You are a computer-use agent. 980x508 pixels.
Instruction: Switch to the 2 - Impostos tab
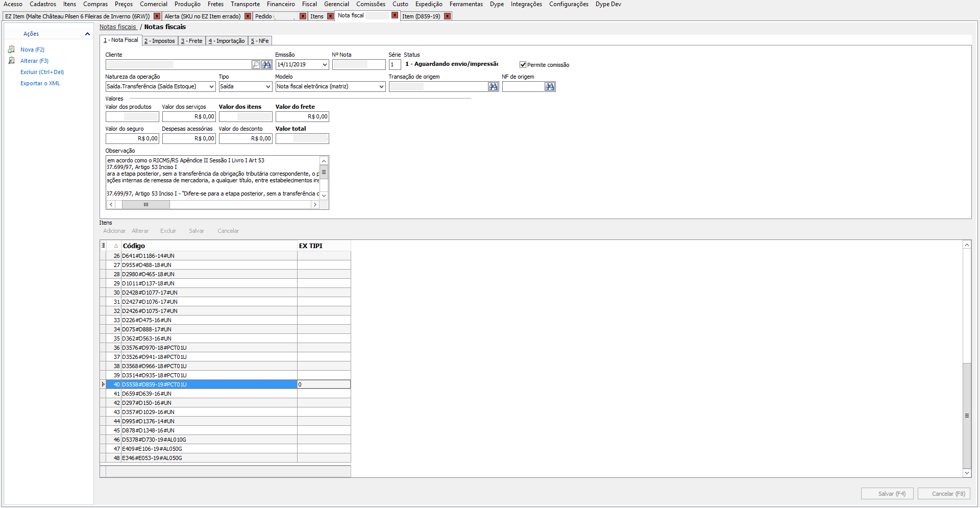tap(160, 41)
